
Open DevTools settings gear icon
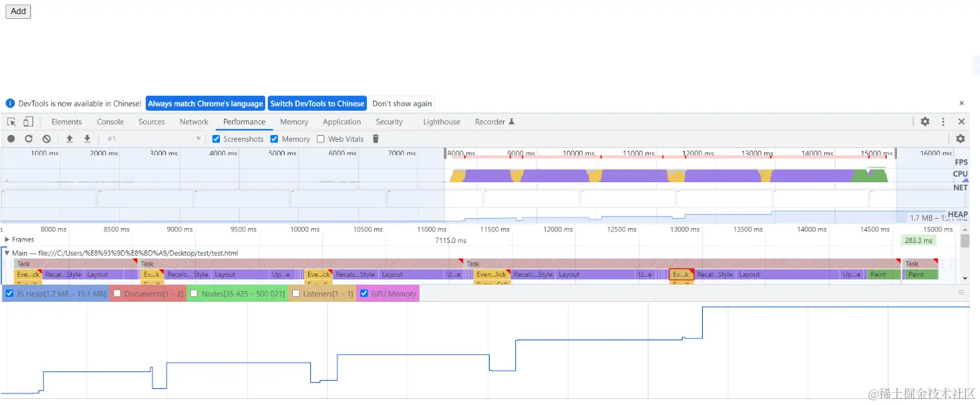coord(925,122)
